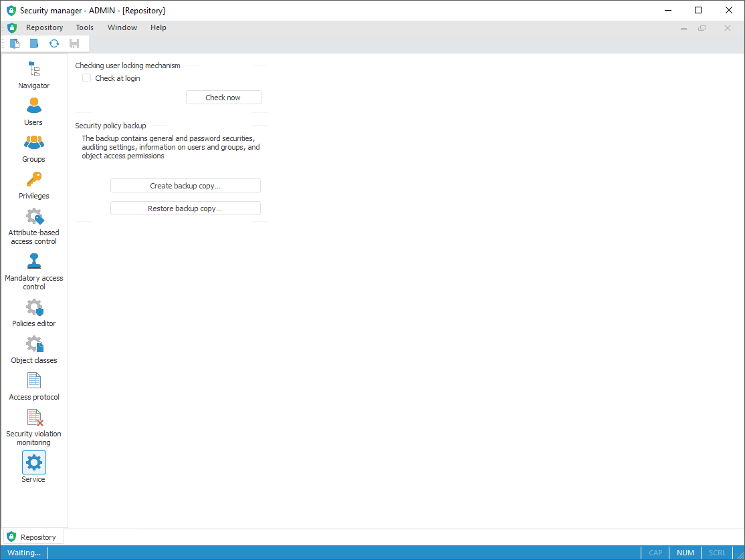Open the Users section
Screen dimensions: 745x560
(x=33, y=112)
